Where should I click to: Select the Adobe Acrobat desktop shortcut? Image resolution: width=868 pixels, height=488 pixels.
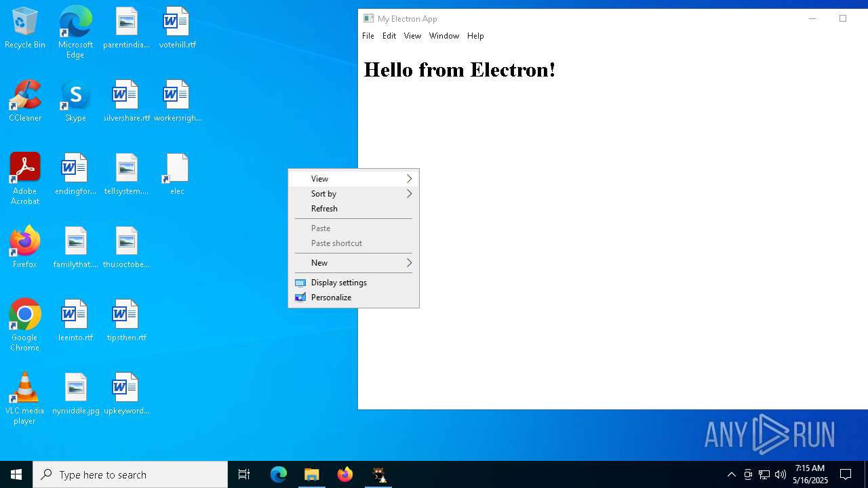pos(25,179)
